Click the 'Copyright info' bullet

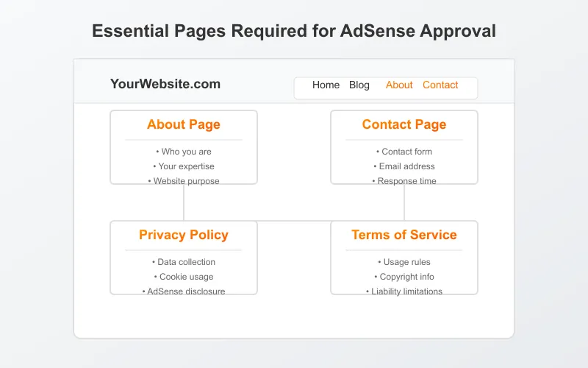pyautogui.click(x=404, y=277)
